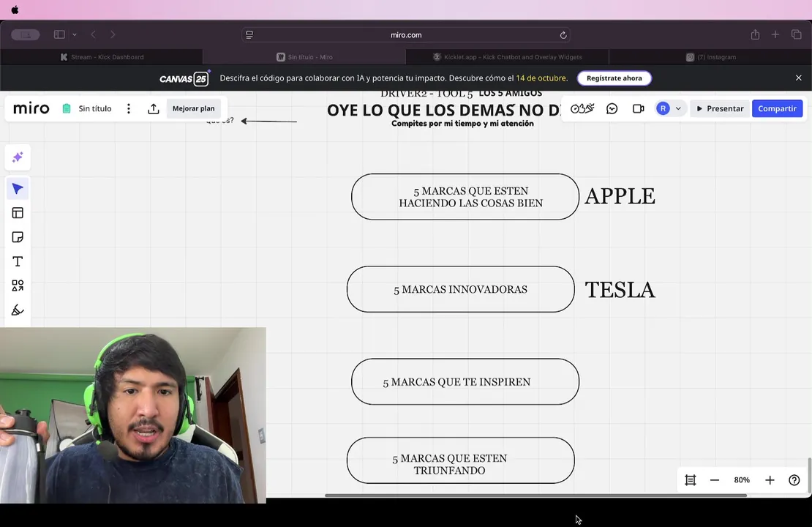This screenshot has height=527, width=812.
Task: Select the sticky note tool
Action: tap(18, 237)
